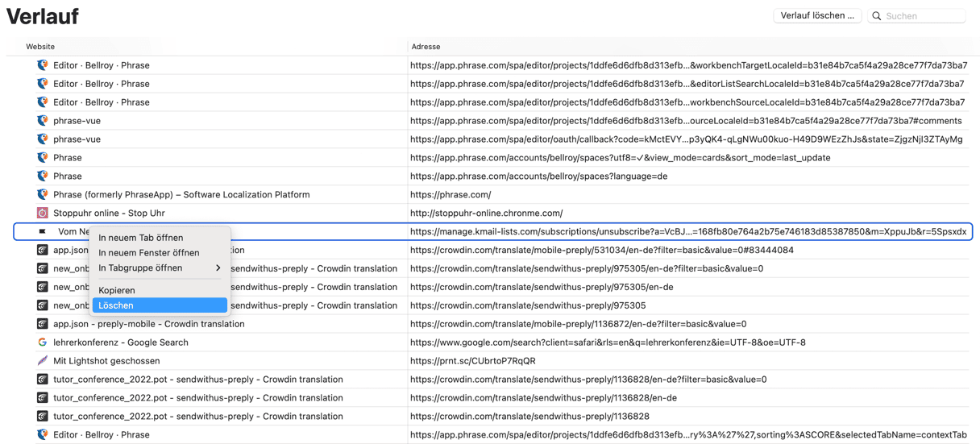Image resolution: width=980 pixels, height=444 pixels.
Task: Click address containing workbenchSourceLocaleId
Action: pos(687,102)
